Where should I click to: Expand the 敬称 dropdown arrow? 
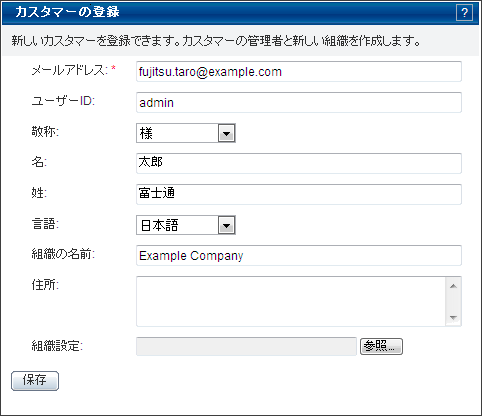point(227,133)
